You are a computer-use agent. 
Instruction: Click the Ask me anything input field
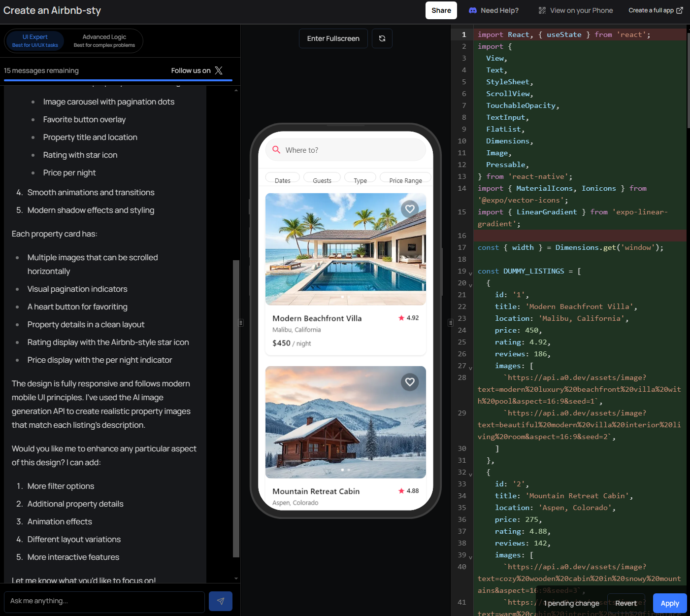104,602
